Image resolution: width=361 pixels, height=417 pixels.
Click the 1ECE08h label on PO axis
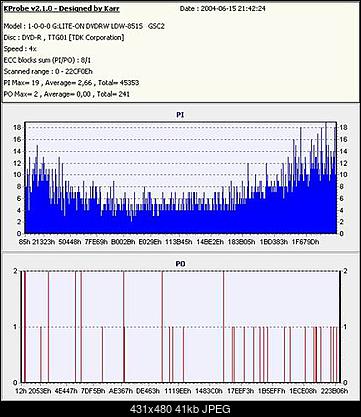(x=303, y=391)
